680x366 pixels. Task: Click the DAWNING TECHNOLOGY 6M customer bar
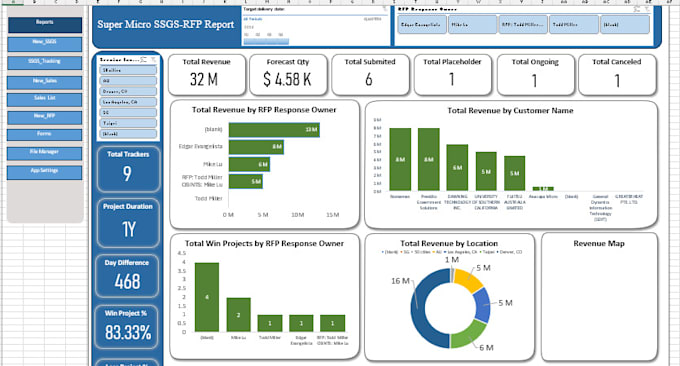[457, 167]
